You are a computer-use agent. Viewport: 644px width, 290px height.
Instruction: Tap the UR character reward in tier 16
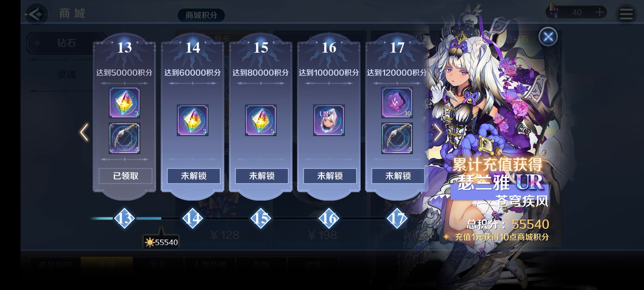(x=329, y=120)
